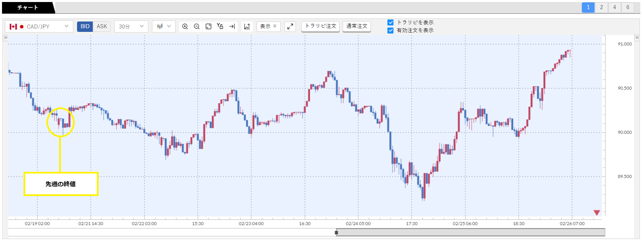Click the scrollbar left handle
Viewport: 644px width, 242px height.
click(x=336, y=232)
